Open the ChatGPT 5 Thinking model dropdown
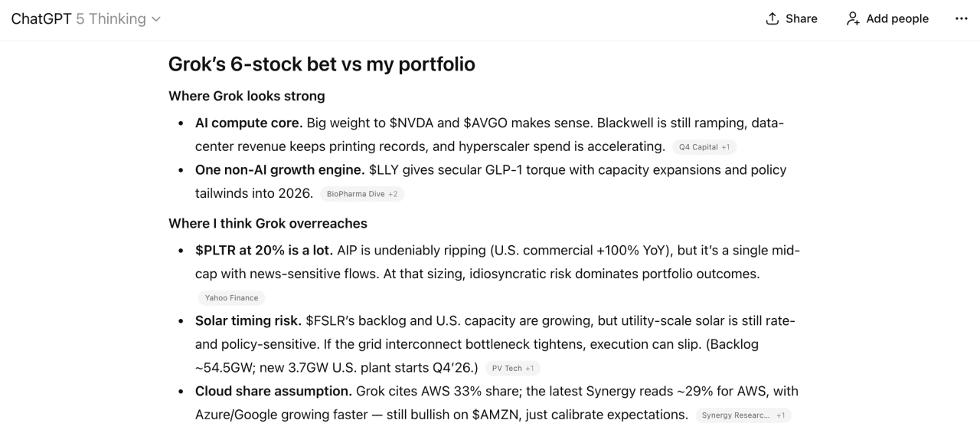 click(86, 19)
